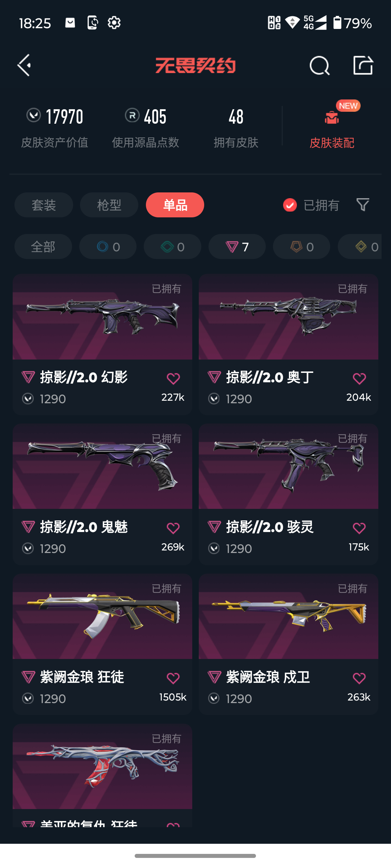Tap the share icon at top right

363,65
